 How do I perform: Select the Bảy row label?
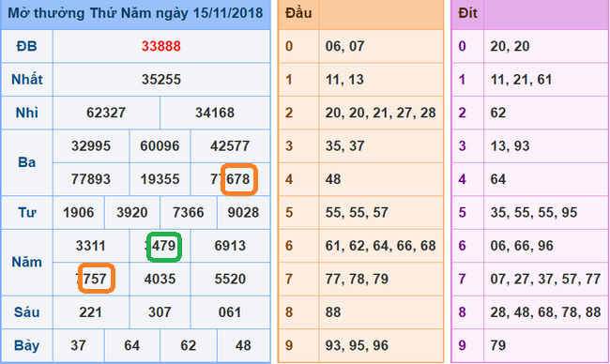coord(27,346)
